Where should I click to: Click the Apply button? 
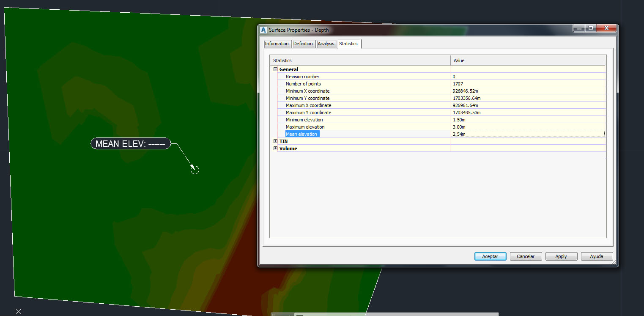(561, 256)
